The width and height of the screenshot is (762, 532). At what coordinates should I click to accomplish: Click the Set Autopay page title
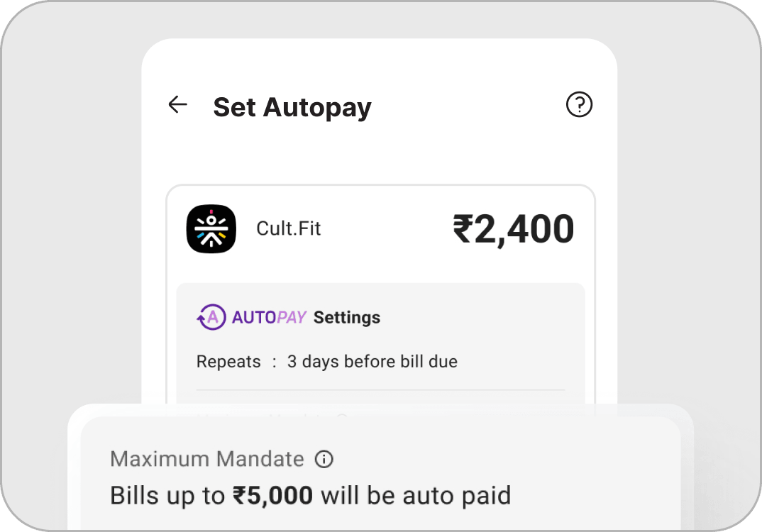click(x=292, y=107)
